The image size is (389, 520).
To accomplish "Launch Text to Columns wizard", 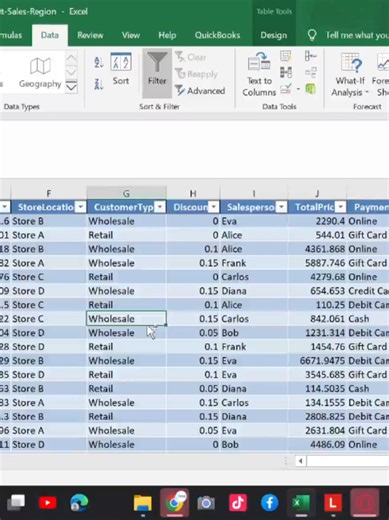I will point(259,74).
